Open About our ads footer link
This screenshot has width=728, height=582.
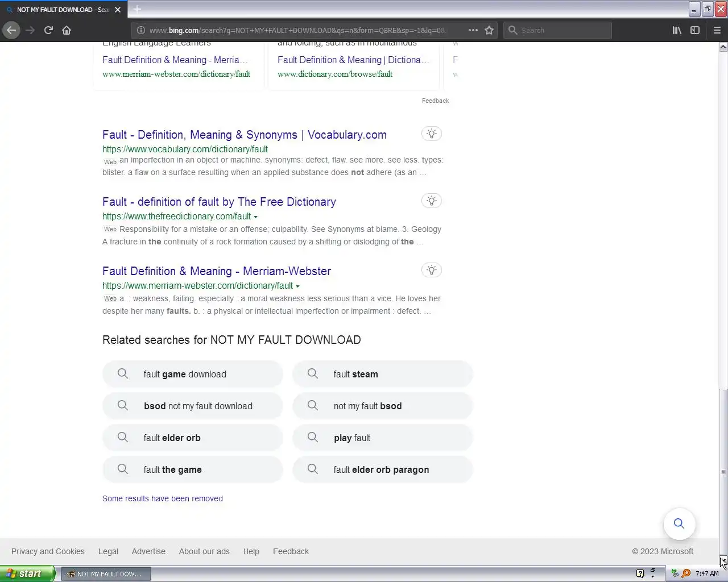(204, 551)
